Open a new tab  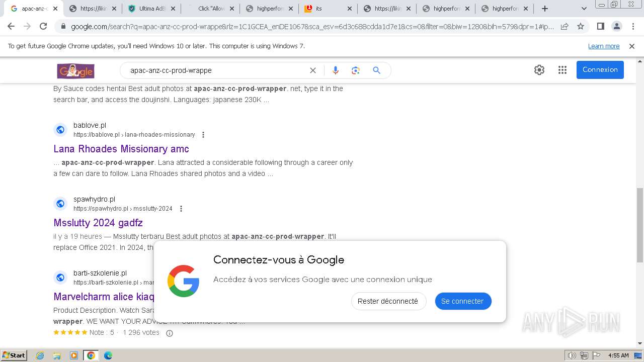545,9
